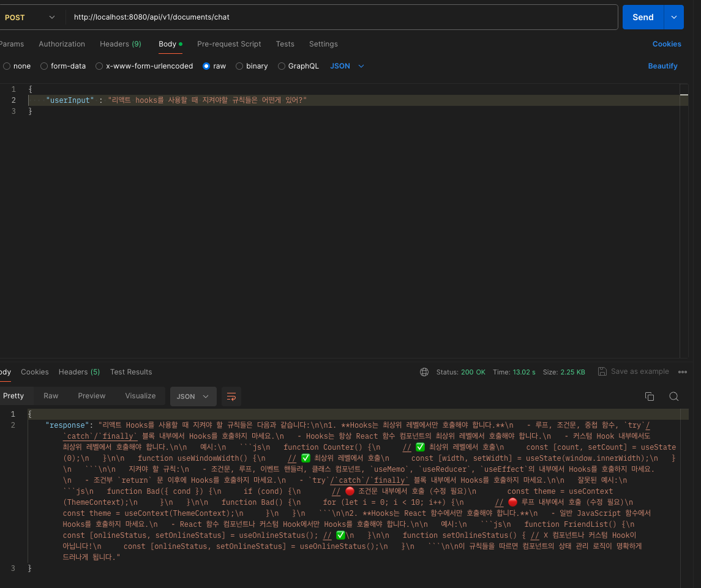701x588 pixels.
Task: Expand the Send options arrow
Action: coord(673,17)
